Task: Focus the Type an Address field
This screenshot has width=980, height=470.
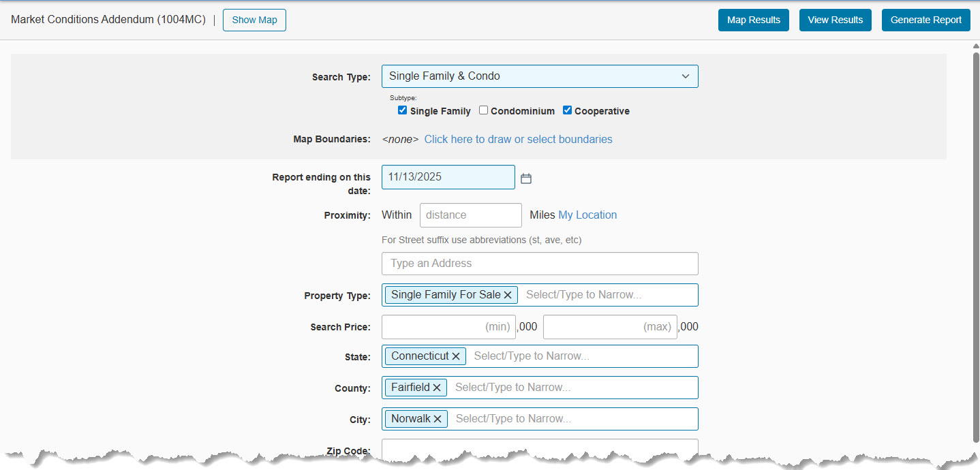Action: 540,264
